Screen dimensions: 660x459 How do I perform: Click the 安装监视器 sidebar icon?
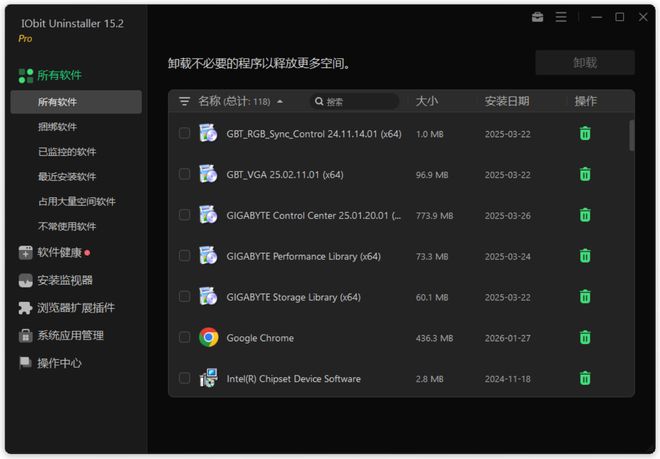[x=25, y=280]
